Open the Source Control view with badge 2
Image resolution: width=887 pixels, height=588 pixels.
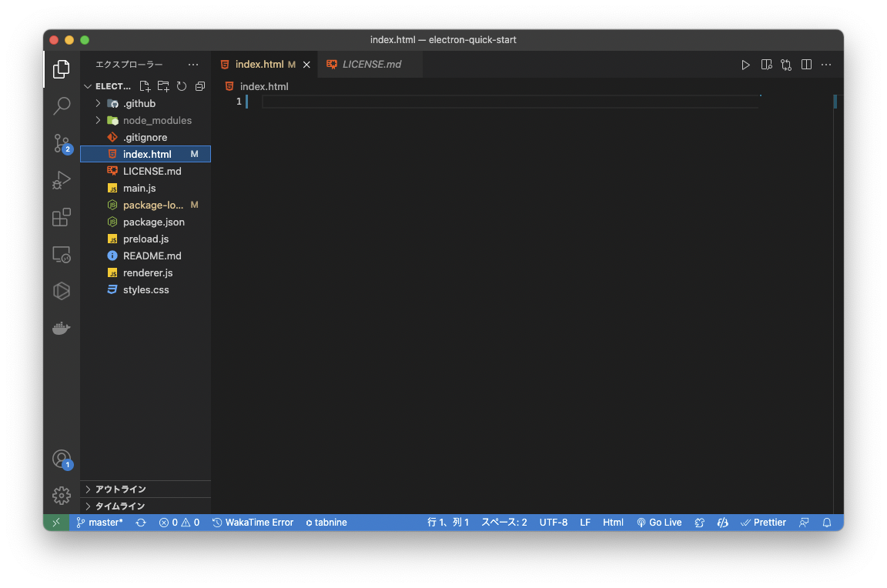click(x=61, y=143)
